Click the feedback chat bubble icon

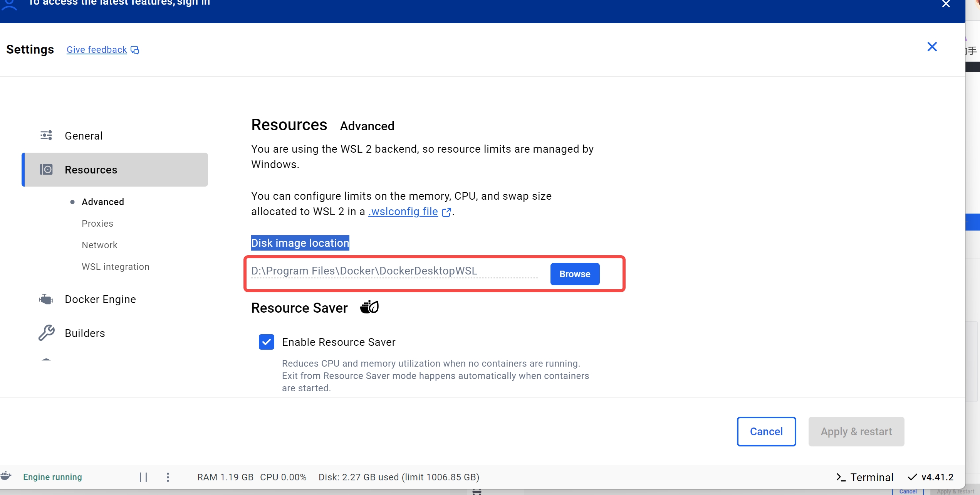135,50
